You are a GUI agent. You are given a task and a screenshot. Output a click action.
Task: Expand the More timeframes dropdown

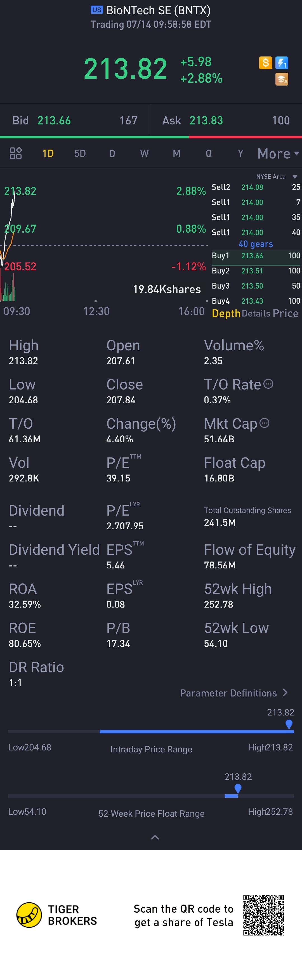click(x=278, y=154)
